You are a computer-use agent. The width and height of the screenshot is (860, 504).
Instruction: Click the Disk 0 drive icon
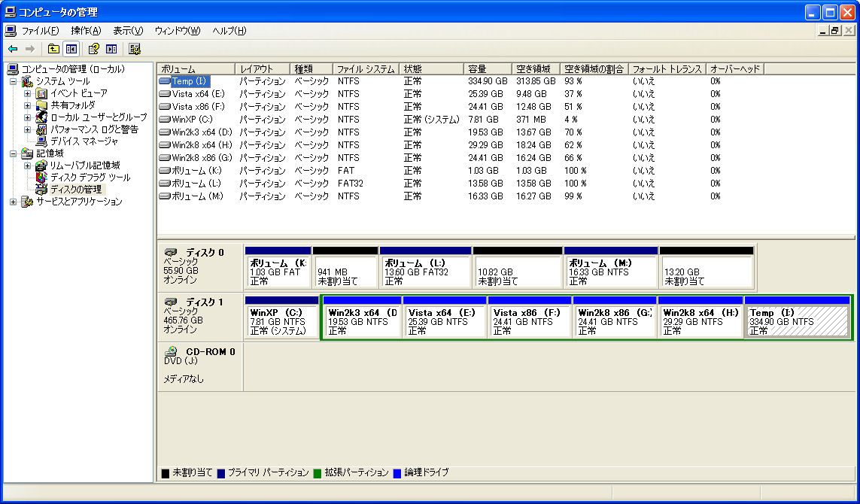click(171, 252)
